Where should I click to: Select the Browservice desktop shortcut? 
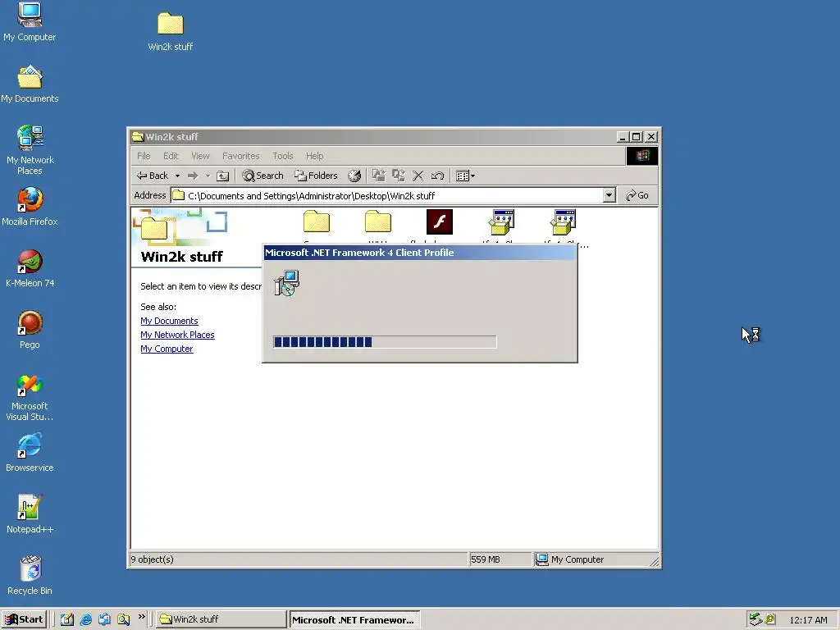point(30,453)
